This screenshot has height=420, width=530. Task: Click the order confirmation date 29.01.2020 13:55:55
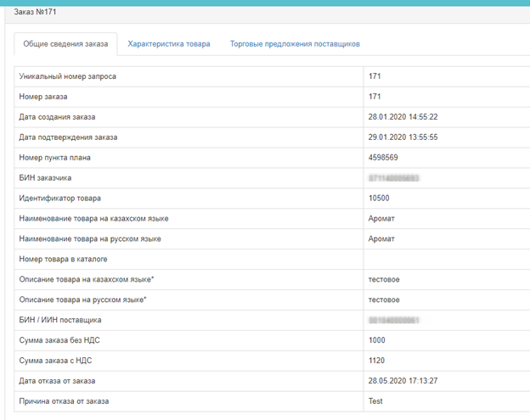coord(403,137)
